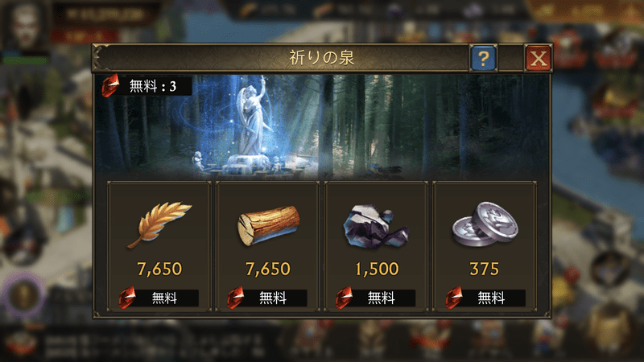Click the 7,650 amount under the wheat
644x362 pixels.
pos(159,269)
